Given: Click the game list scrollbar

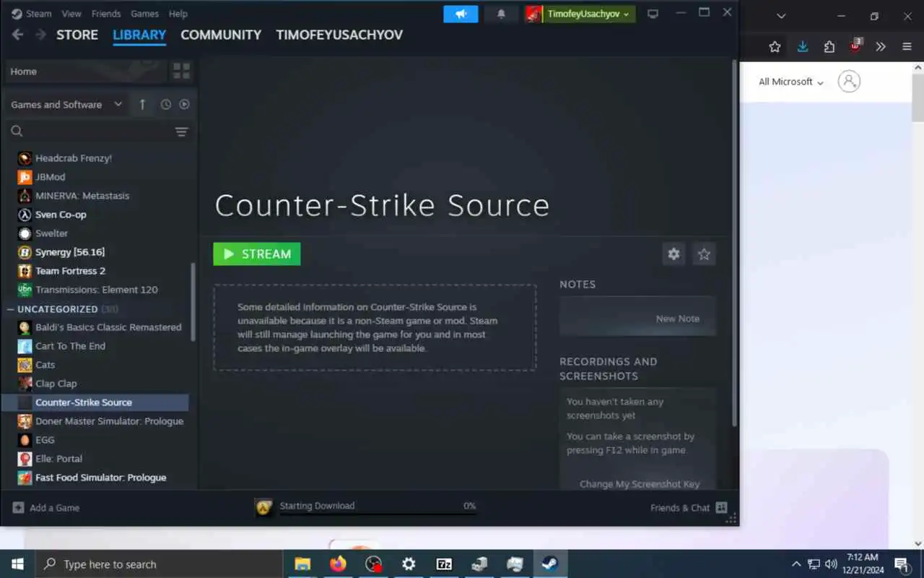Looking at the screenshot, I should point(193,301).
